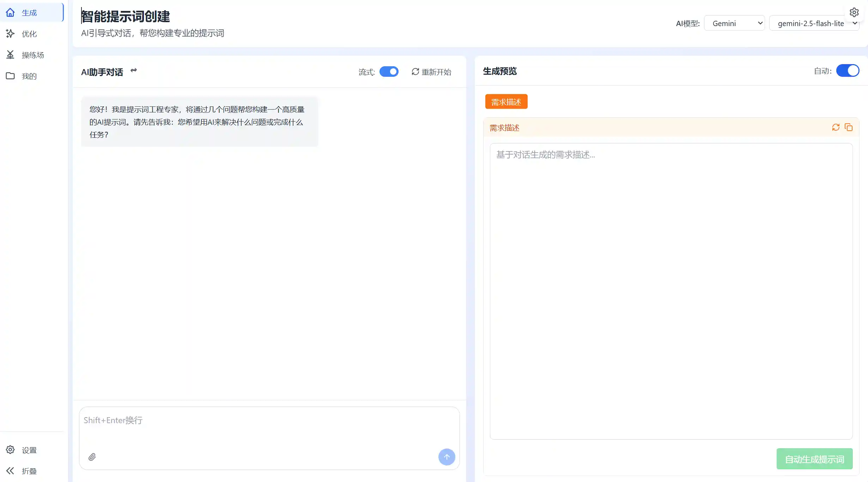Viewport: 868px width, 482px height.
Task: Click the paperclip attachment icon
Action: (92, 457)
